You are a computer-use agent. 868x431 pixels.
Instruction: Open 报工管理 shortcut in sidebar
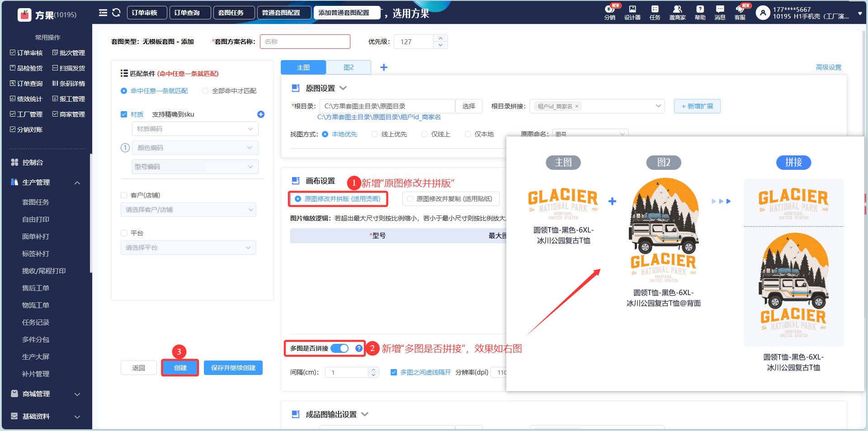(69, 99)
